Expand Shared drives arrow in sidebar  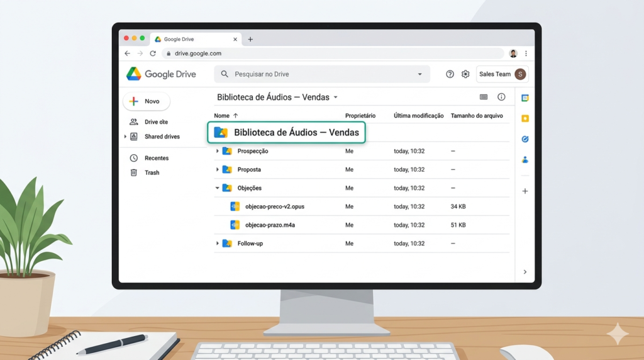tap(125, 137)
